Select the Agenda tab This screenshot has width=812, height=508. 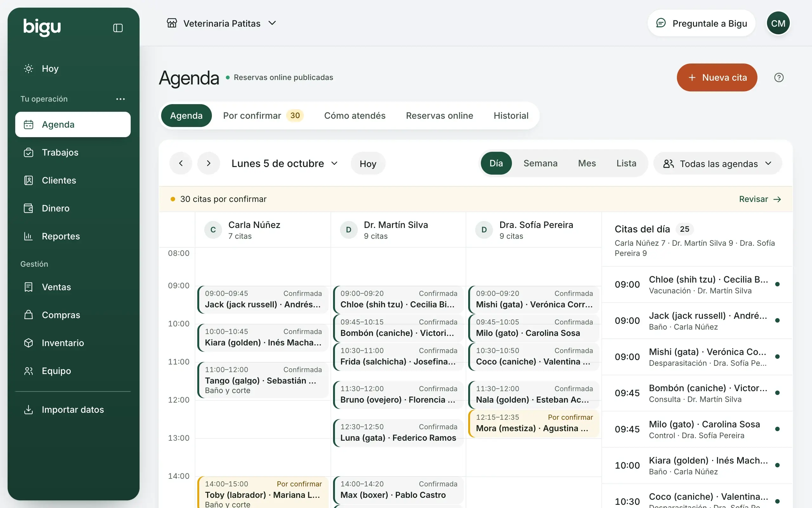tap(186, 116)
